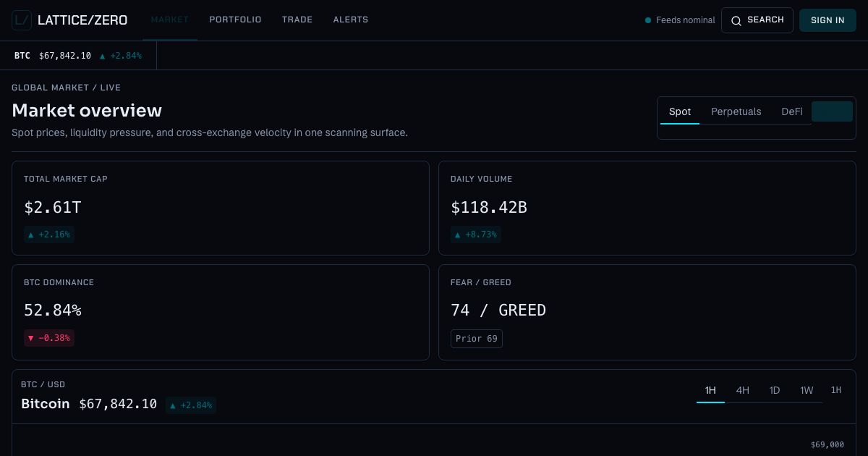868x456 pixels.
Task: Click the Lattice/Zero logo icon
Action: (x=22, y=20)
